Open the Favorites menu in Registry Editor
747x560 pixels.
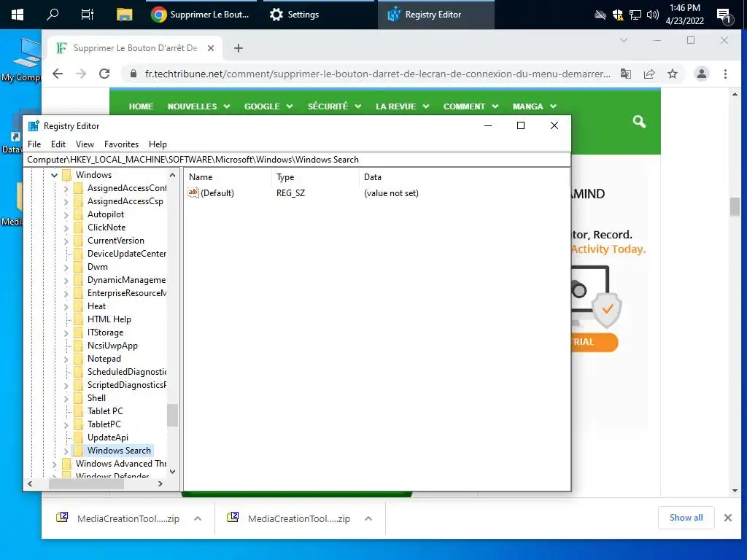point(122,144)
